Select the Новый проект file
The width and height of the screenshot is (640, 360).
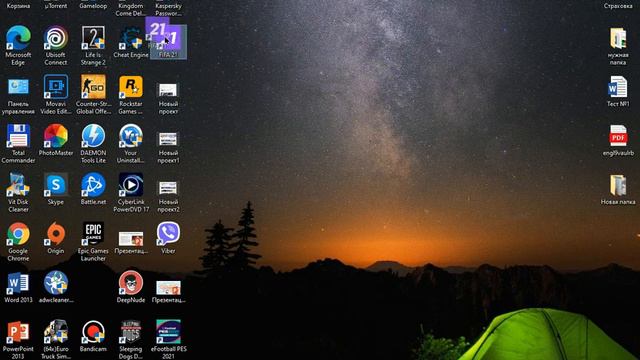pos(168,98)
